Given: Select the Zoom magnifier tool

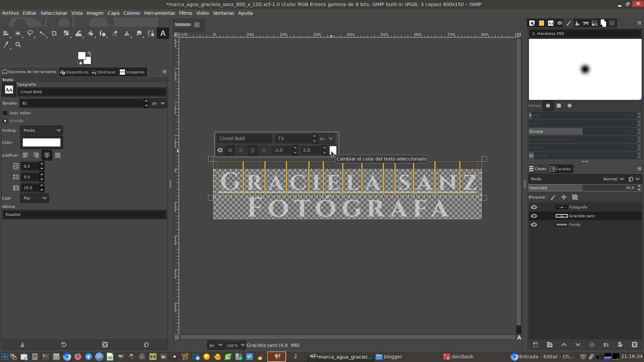Looking at the screenshot, I should coord(18,45).
